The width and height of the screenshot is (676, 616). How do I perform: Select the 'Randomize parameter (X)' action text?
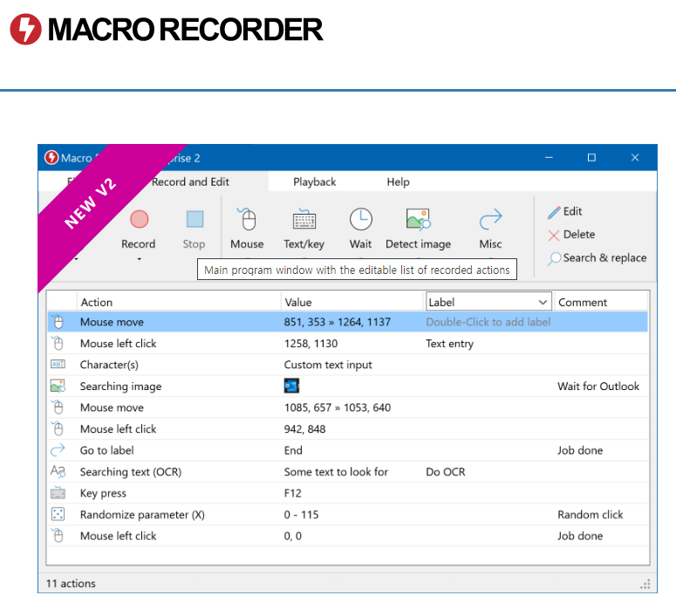point(142,515)
